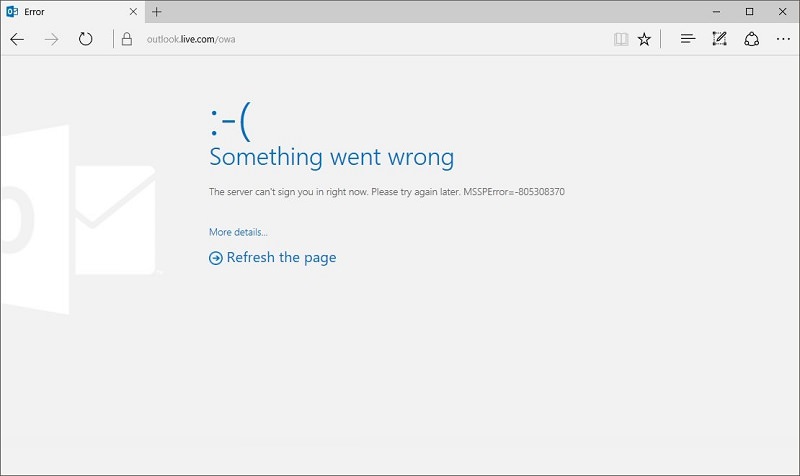Maximize the browser window

pyautogui.click(x=750, y=11)
